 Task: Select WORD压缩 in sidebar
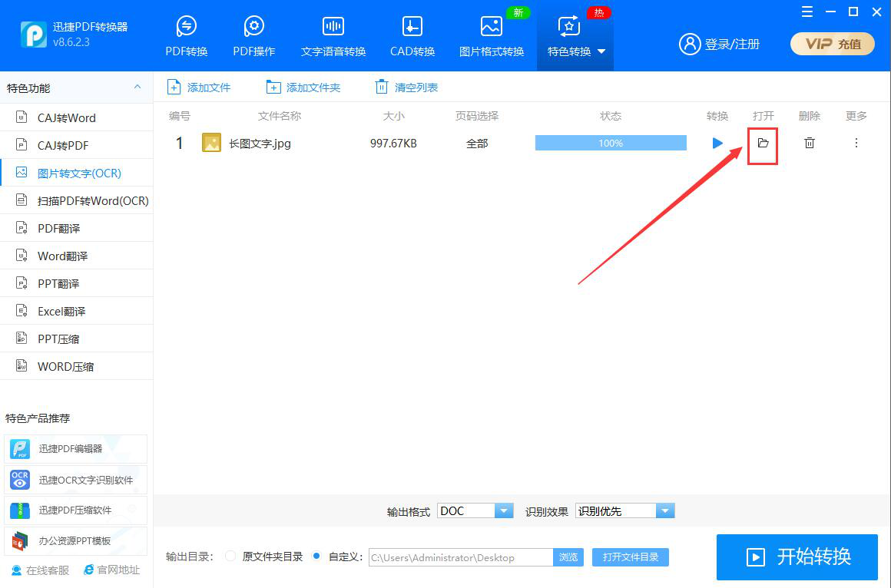click(x=77, y=366)
